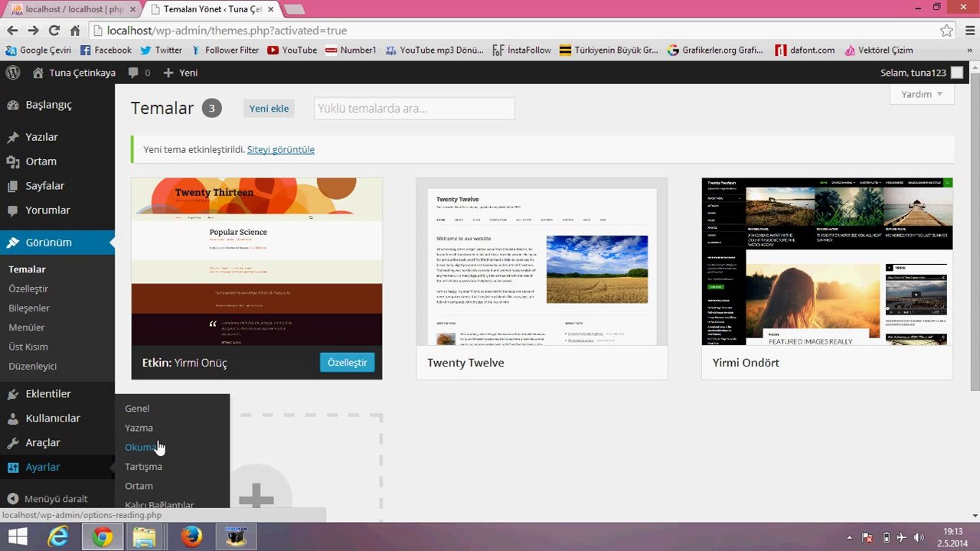Open the Tuna Çetinkaya site home icon
980x551 pixels.
[38, 73]
